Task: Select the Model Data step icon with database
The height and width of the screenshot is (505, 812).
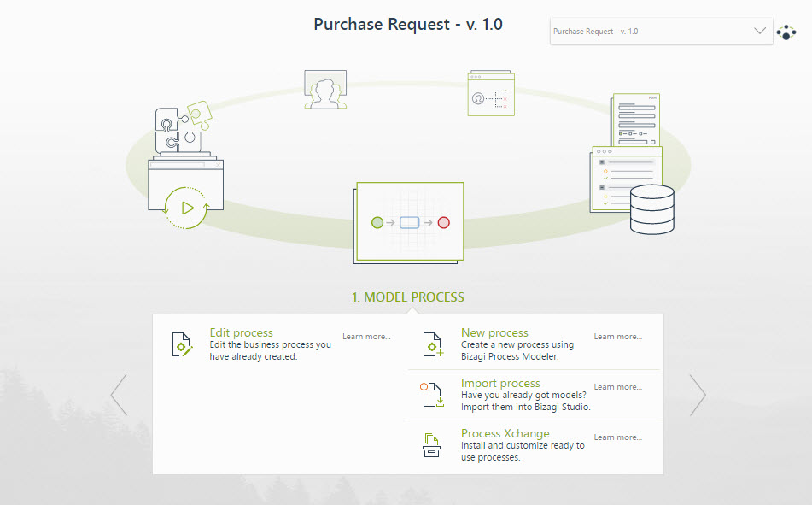Action: coord(652,209)
